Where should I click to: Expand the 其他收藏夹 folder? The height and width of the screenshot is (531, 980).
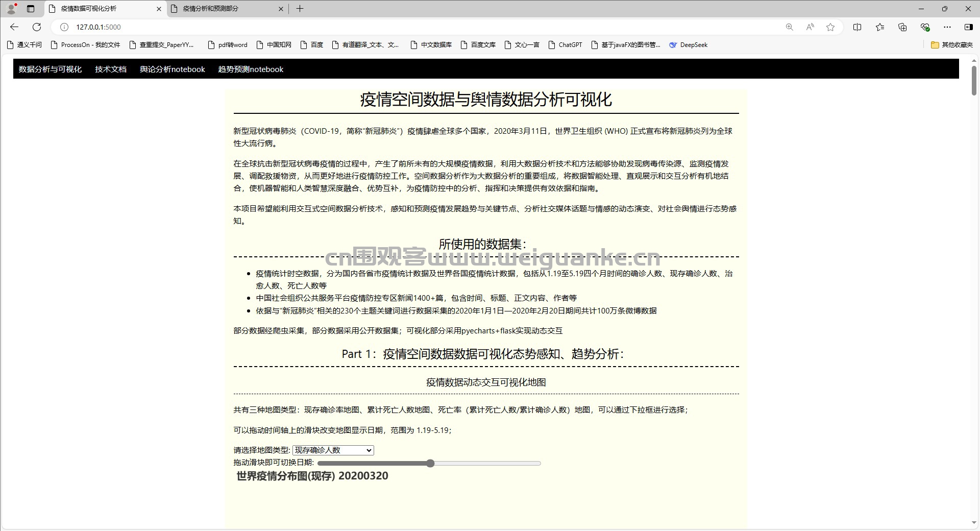[x=952, y=45]
